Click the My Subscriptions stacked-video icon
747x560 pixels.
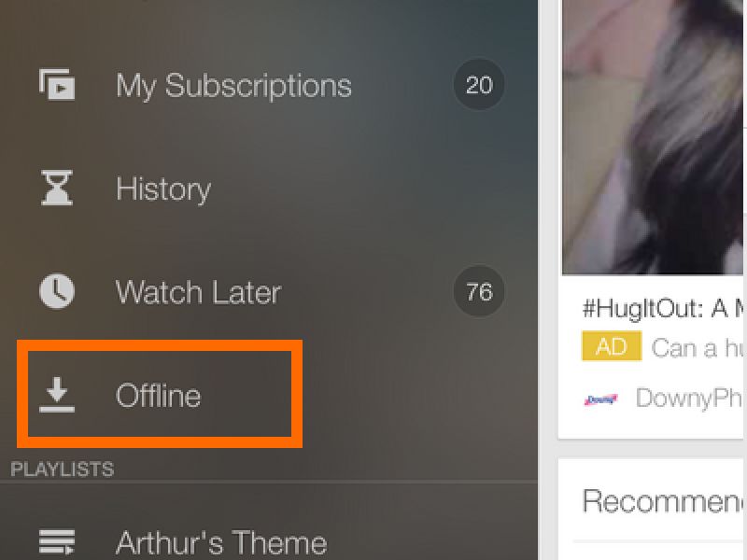click(57, 85)
